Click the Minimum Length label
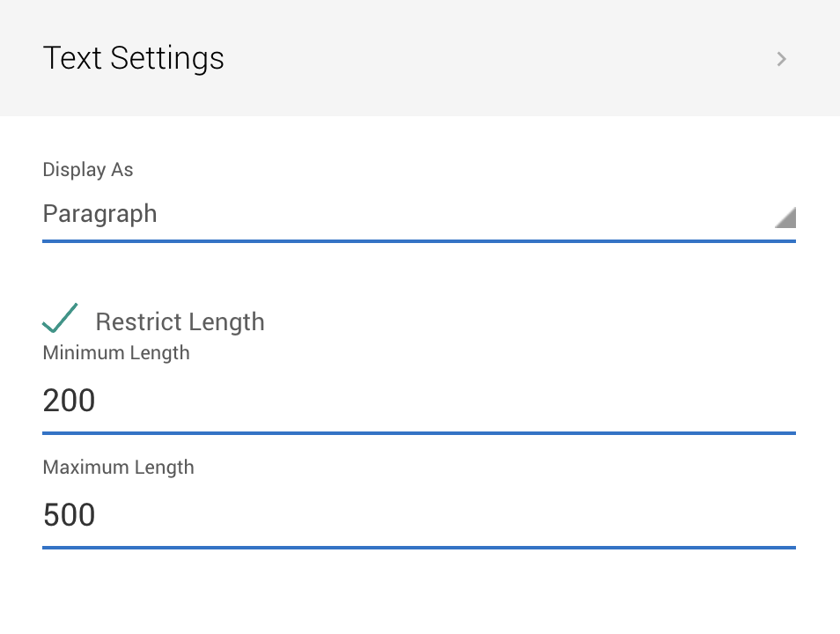 click(x=116, y=352)
